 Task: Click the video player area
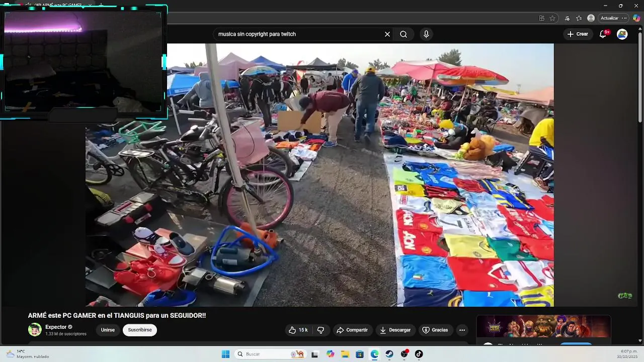coord(319,175)
